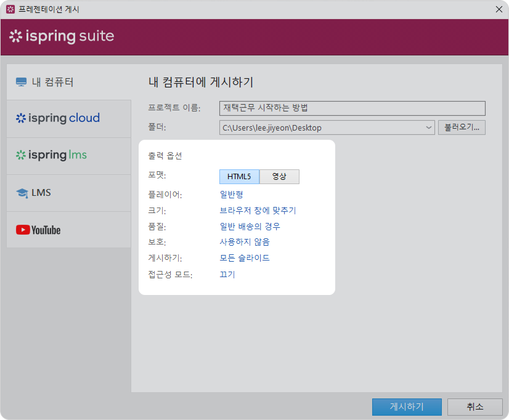509x420 pixels.
Task: Click the iSpring Suite header logo
Action: point(62,36)
